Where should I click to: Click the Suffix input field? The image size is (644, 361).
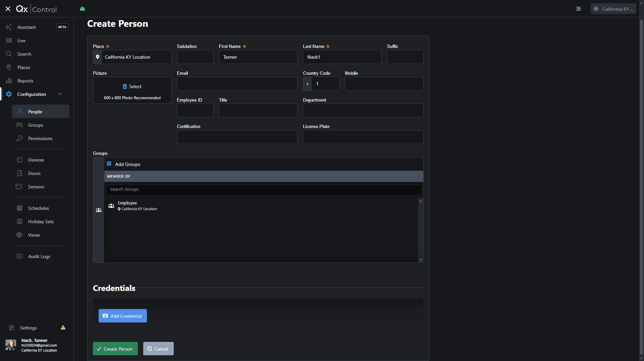click(405, 57)
